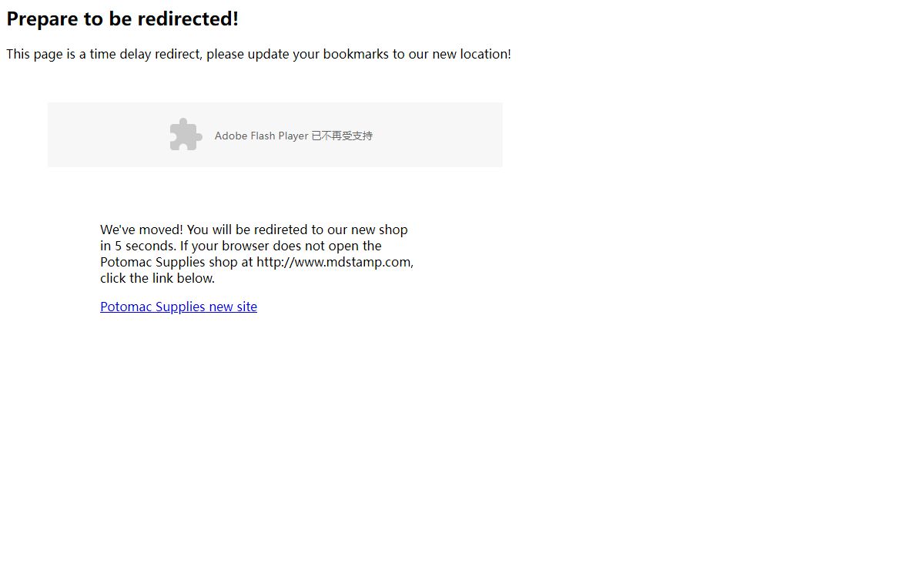Click the phrase 'click the link below.'
The height and width of the screenshot is (570, 924).
(157, 278)
